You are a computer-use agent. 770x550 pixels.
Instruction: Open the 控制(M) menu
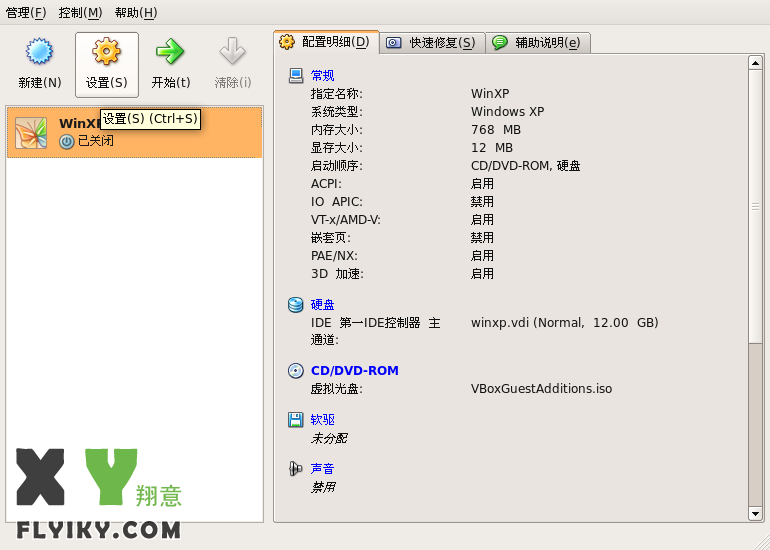click(80, 12)
